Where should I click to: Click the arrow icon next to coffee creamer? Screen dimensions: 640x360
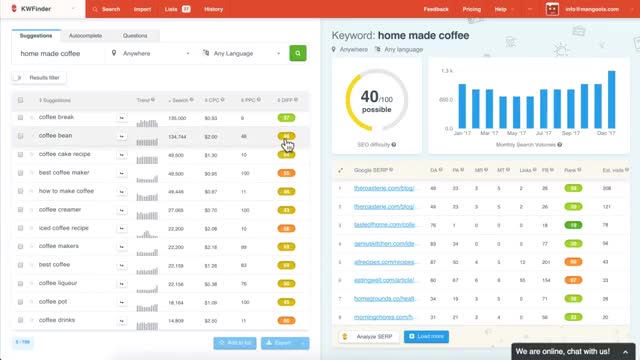click(x=121, y=210)
